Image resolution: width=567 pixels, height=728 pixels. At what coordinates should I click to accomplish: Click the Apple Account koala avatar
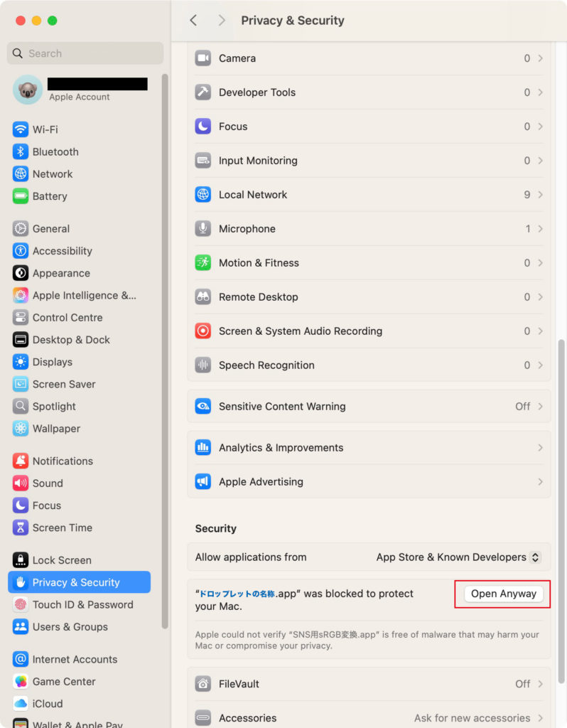point(28,90)
